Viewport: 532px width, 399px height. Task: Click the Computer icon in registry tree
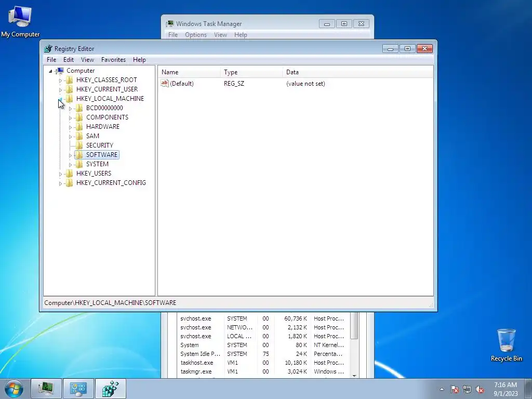tap(60, 71)
